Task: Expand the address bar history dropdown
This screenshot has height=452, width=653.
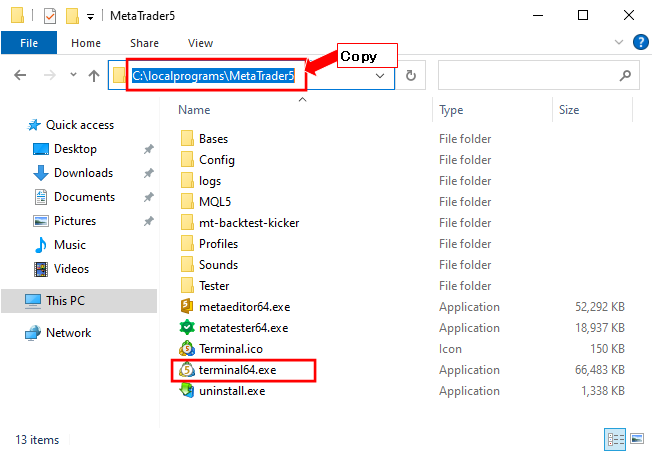Action: coord(380,76)
